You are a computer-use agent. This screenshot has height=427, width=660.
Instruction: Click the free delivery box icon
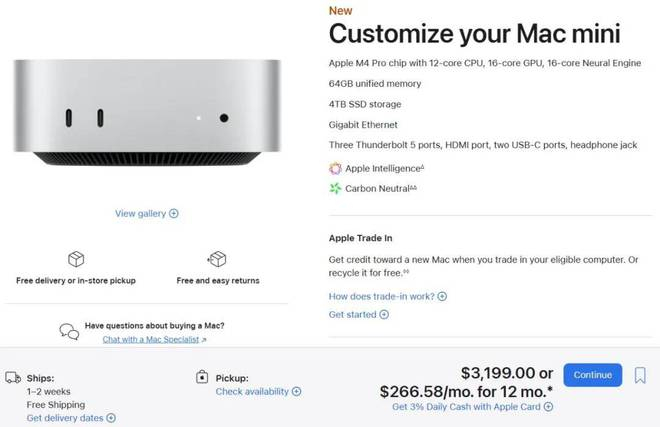(76, 260)
